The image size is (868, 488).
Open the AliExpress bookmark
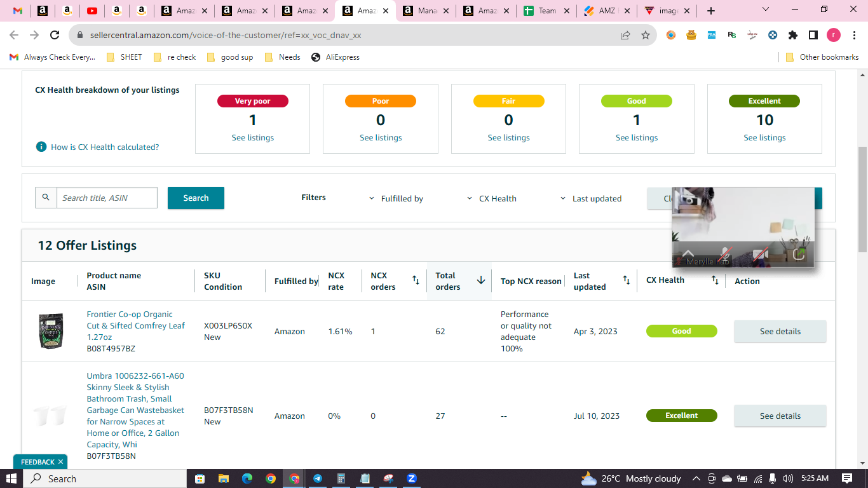pos(336,57)
